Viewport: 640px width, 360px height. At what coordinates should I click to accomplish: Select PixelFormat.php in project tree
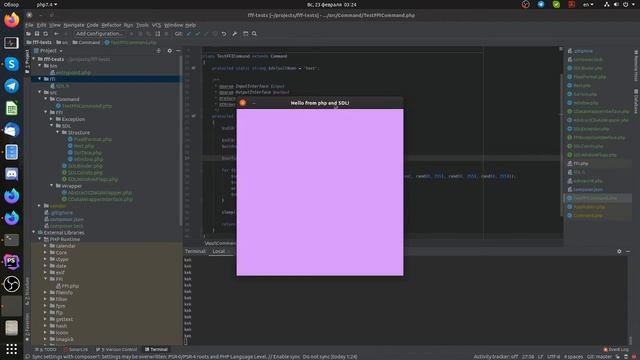93,139
